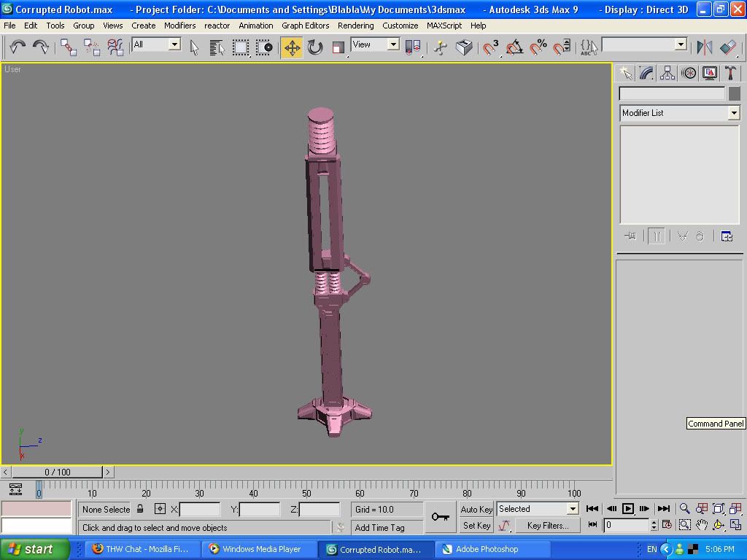Open Edit Named Selection Sets

click(x=589, y=47)
